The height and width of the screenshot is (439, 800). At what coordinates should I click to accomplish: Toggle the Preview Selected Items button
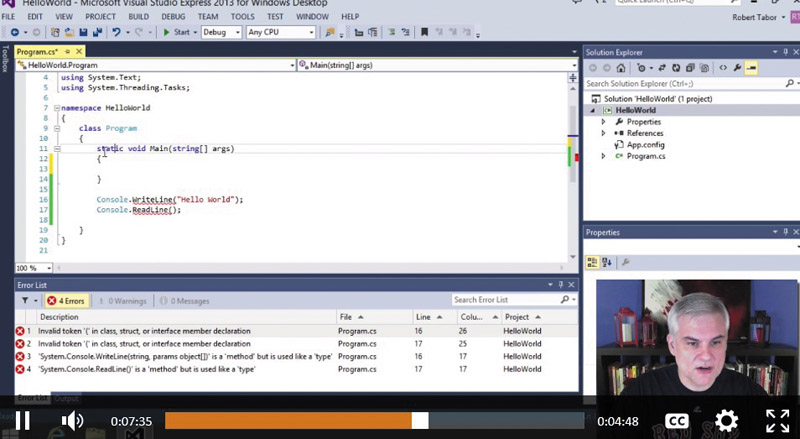(x=751, y=68)
